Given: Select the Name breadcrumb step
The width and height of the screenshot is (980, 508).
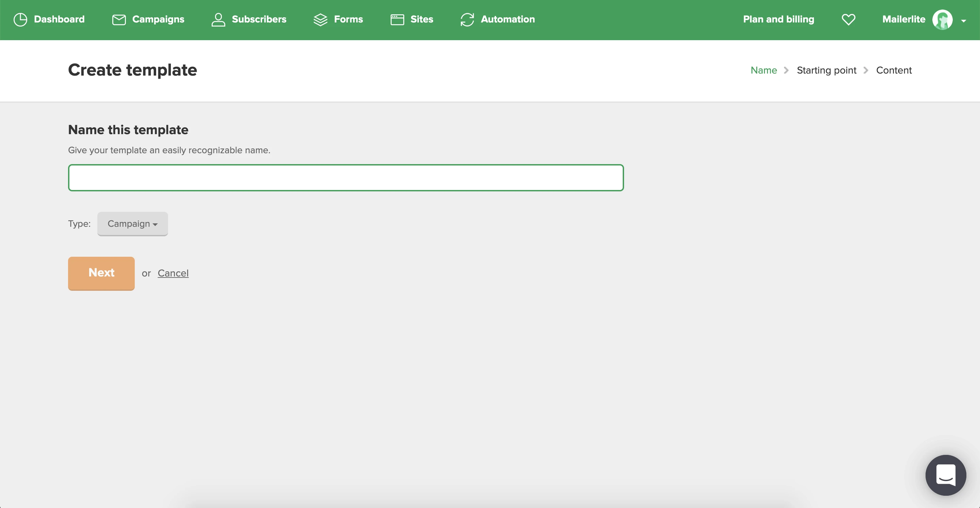Looking at the screenshot, I should (x=764, y=70).
